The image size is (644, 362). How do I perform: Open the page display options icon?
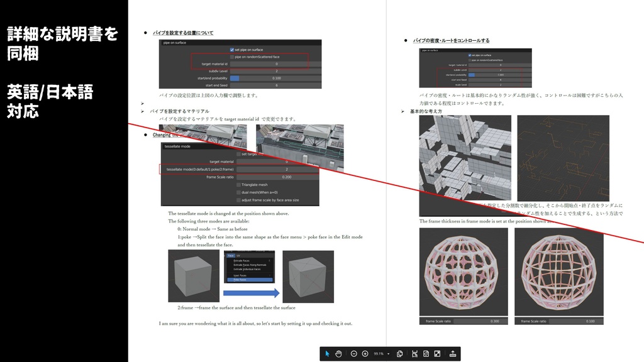pyautogui.click(x=399, y=354)
